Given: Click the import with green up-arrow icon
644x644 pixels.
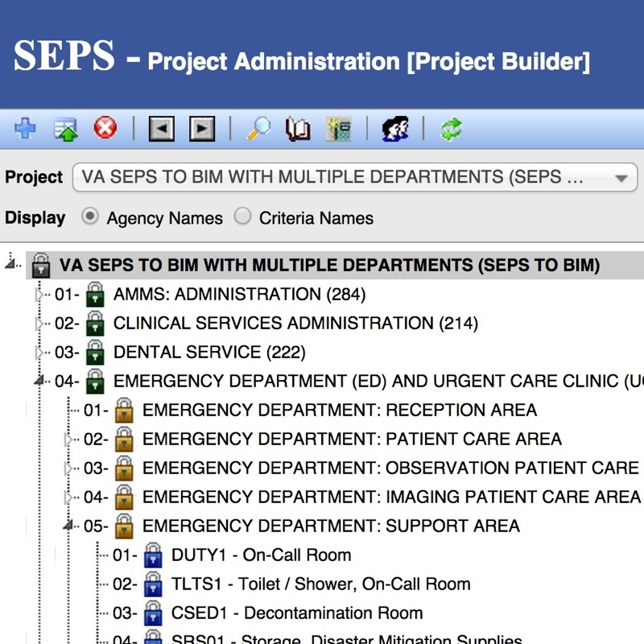Looking at the screenshot, I should coord(66,129).
